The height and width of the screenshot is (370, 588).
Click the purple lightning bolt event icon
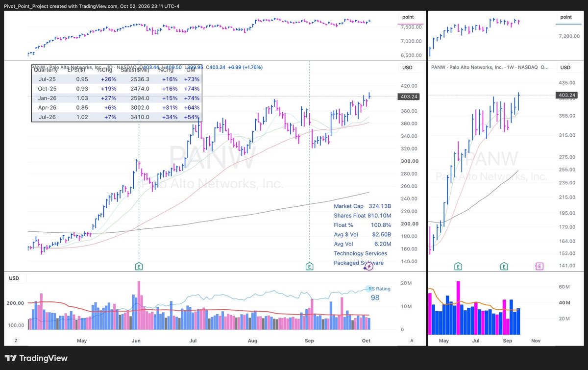point(368,266)
